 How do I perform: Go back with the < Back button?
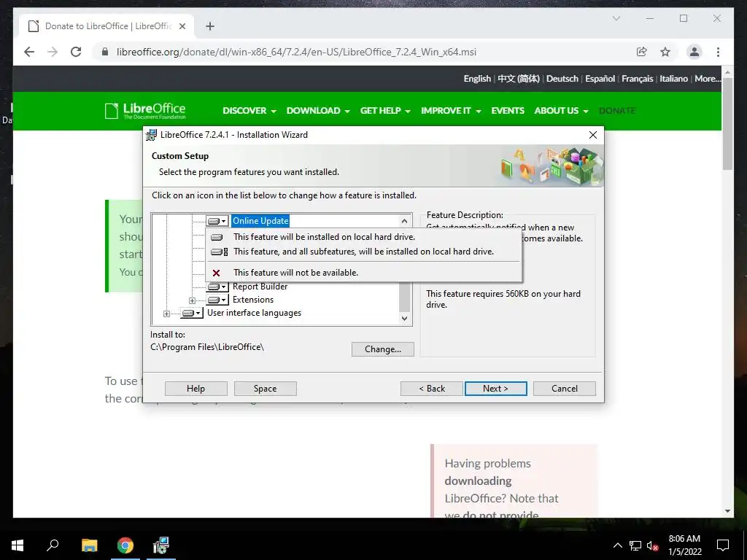(432, 389)
